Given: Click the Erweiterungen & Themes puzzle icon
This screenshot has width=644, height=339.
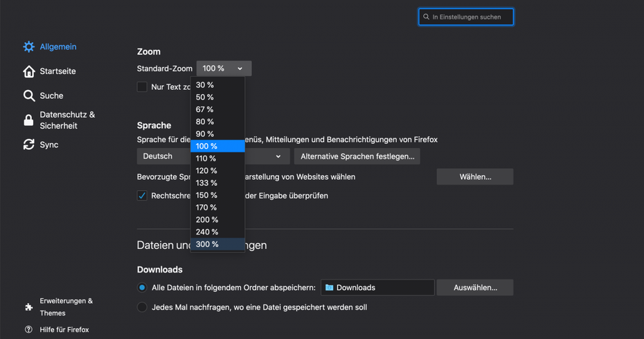Looking at the screenshot, I should pos(28,307).
